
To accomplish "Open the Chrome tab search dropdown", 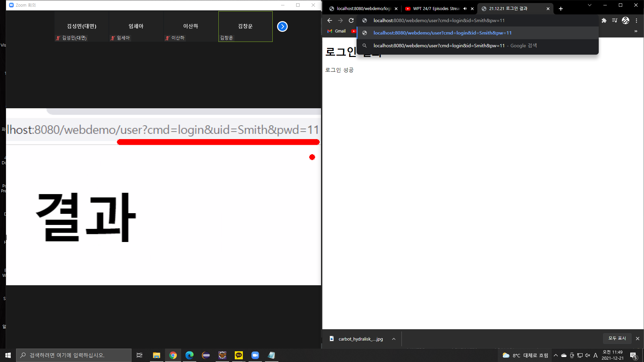I will [589, 5].
